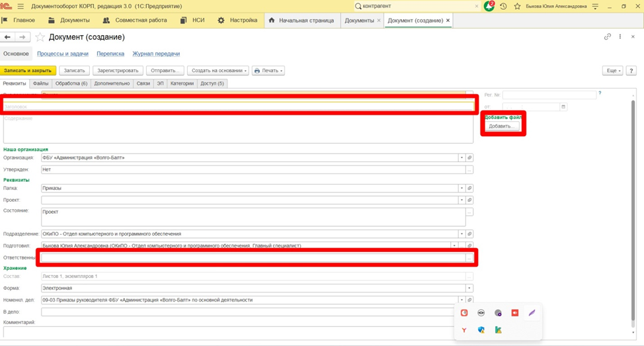Image resolution: width=644 pixels, height=346 pixels.
Task: Get link to this document
Action: pos(608,36)
